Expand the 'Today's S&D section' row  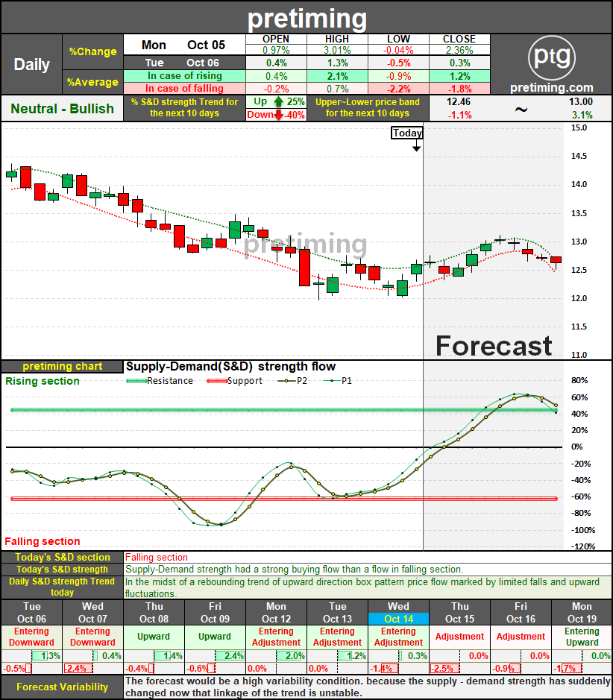coord(63,557)
